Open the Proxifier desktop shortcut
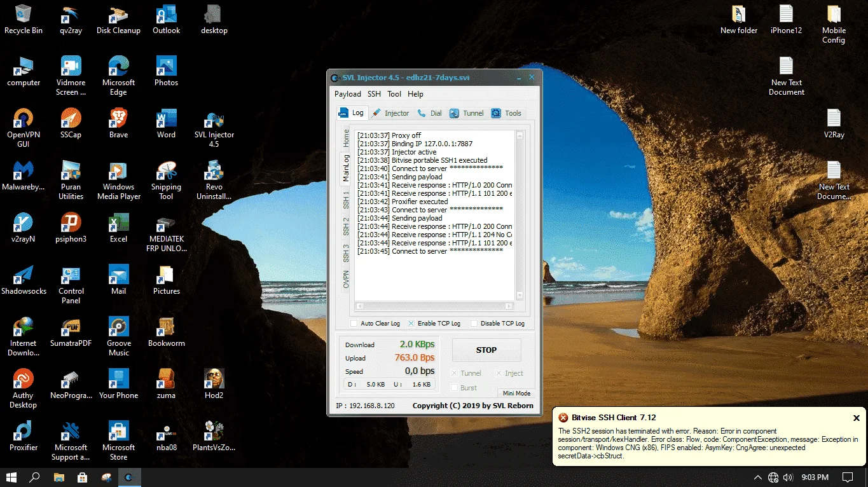The height and width of the screenshot is (487, 868). point(24,436)
